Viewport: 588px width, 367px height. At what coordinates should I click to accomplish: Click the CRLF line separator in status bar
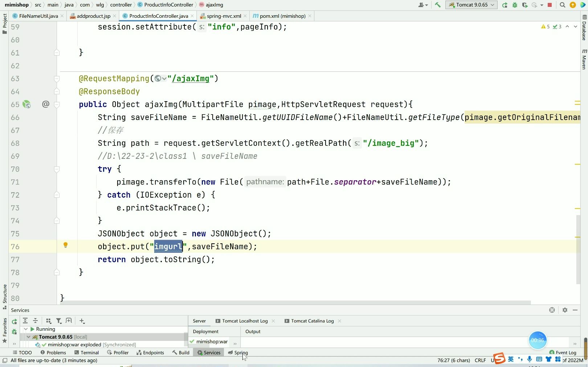pos(480,360)
